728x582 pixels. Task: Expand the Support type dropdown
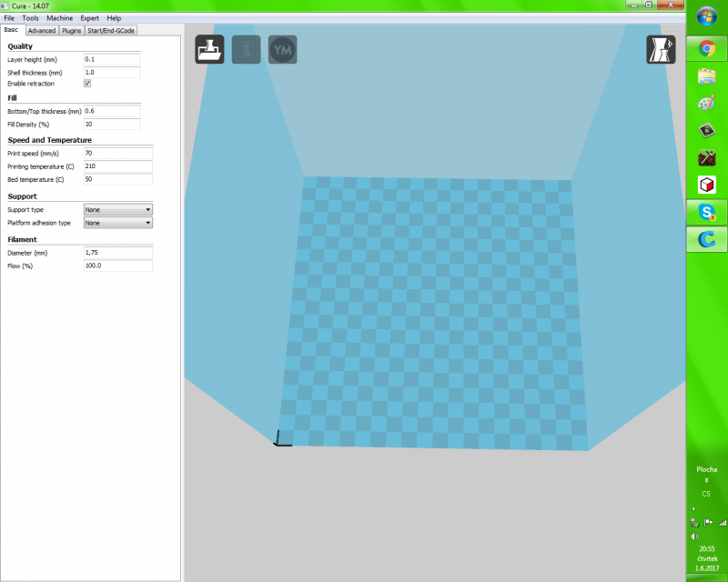tap(117, 210)
